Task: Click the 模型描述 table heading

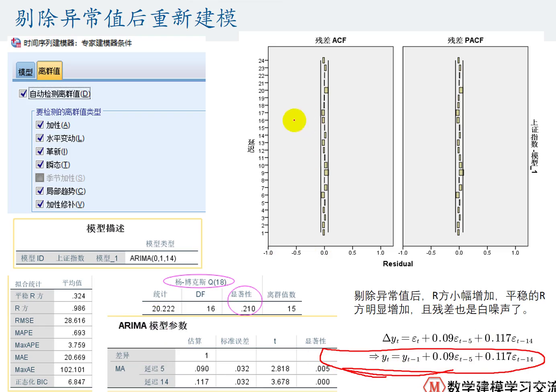Action: point(106,228)
